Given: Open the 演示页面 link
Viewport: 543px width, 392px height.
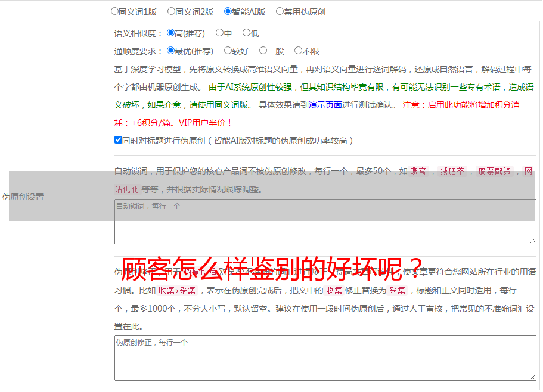Looking at the screenshot, I should [325, 105].
